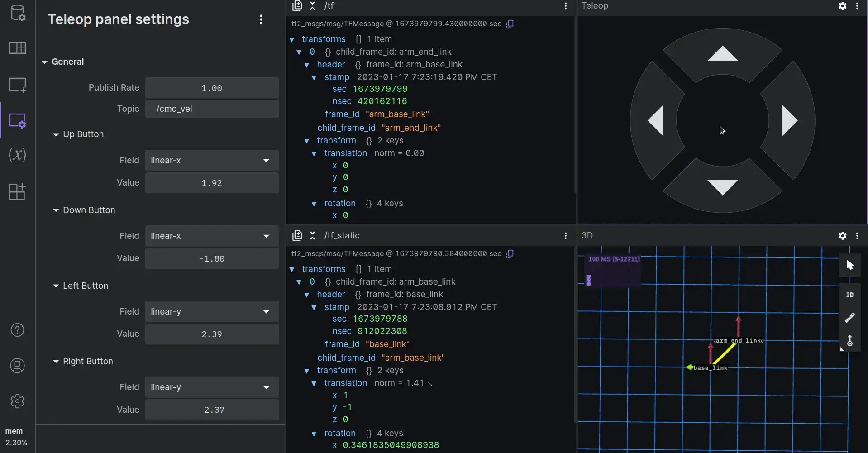Image resolution: width=868 pixels, height=453 pixels.
Task: Collapse the Left Button section
Action: pos(56,286)
